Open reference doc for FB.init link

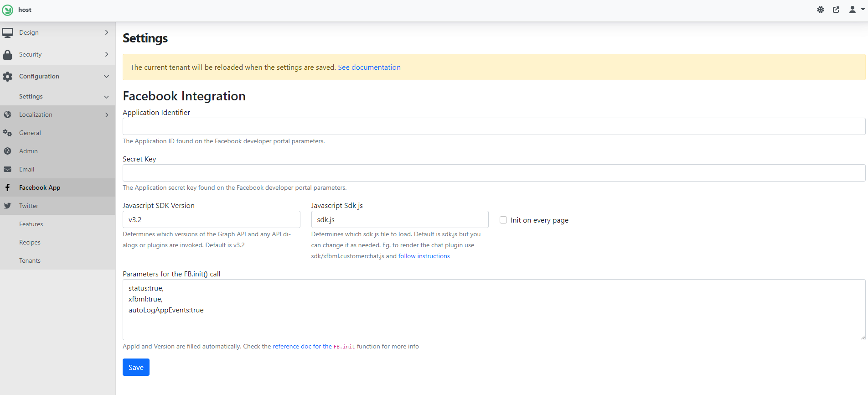pos(314,346)
